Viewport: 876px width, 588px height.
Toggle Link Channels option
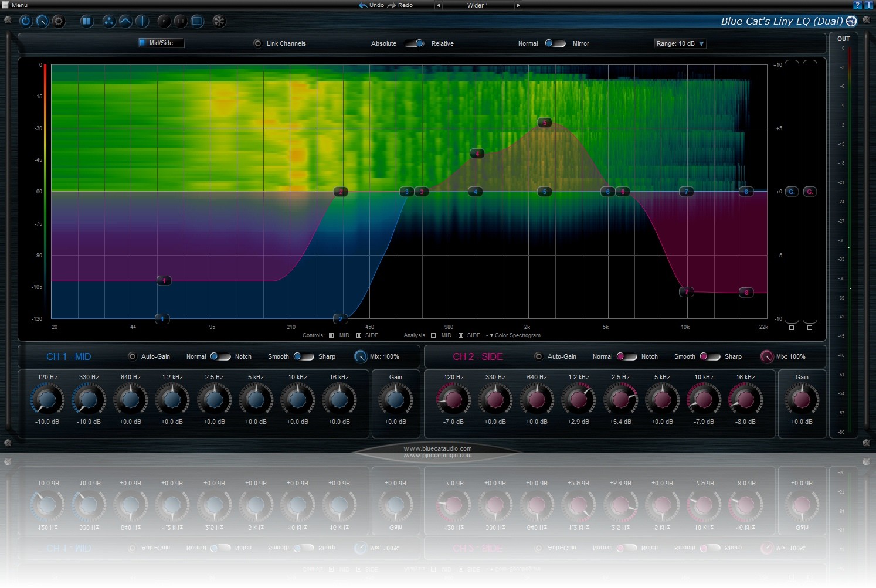click(x=257, y=43)
